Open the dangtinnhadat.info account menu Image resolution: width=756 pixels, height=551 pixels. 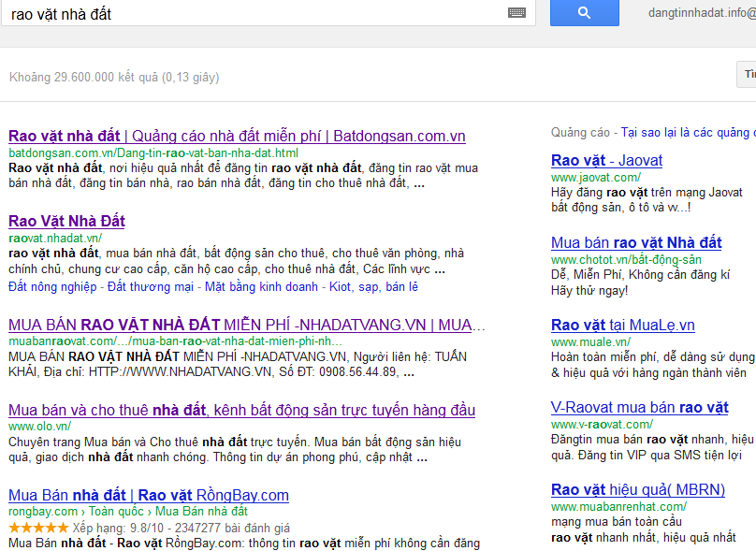click(701, 13)
